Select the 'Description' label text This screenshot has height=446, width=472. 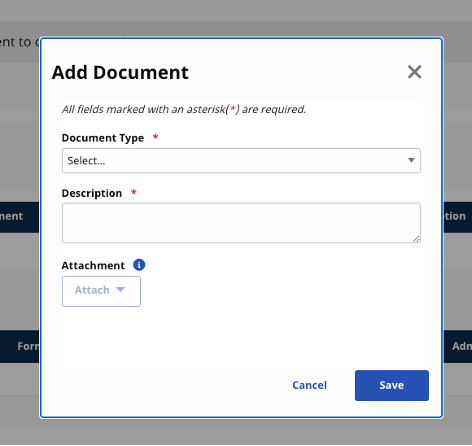point(92,193)
